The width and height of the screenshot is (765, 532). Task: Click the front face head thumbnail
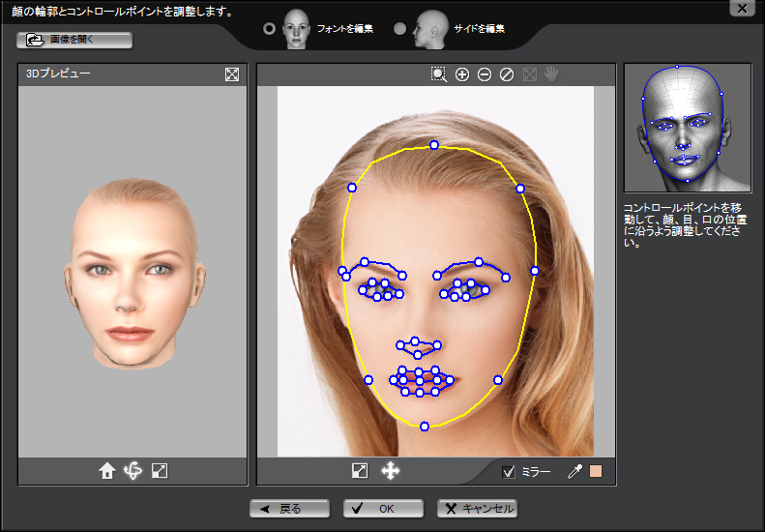coord(296,29)
